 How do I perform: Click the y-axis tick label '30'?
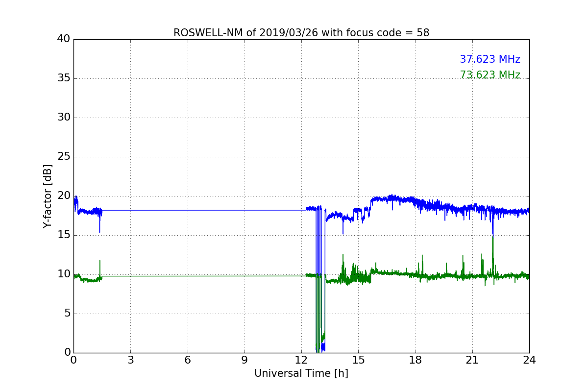click(x=64, y=118)
